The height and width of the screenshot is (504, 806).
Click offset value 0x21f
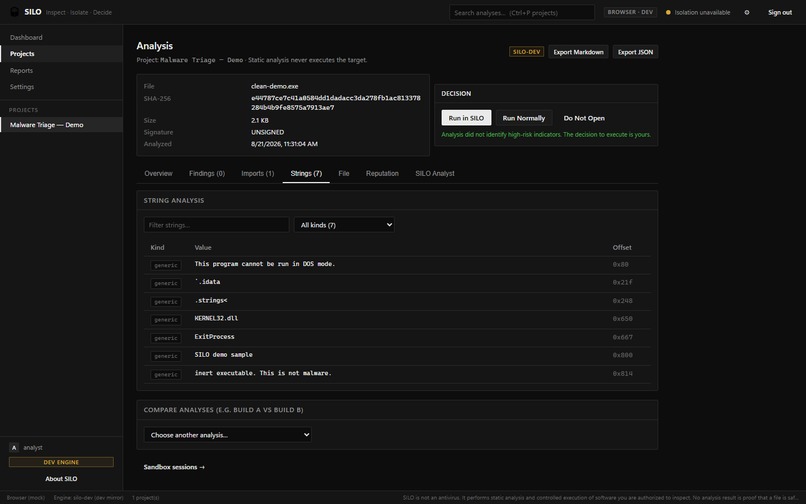coord(622,282)
